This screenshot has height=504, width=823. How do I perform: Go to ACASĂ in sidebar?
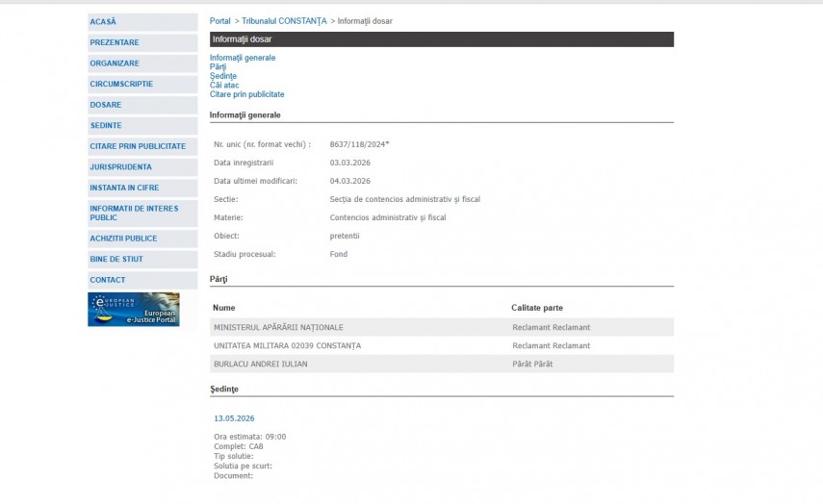pos(103,21)
